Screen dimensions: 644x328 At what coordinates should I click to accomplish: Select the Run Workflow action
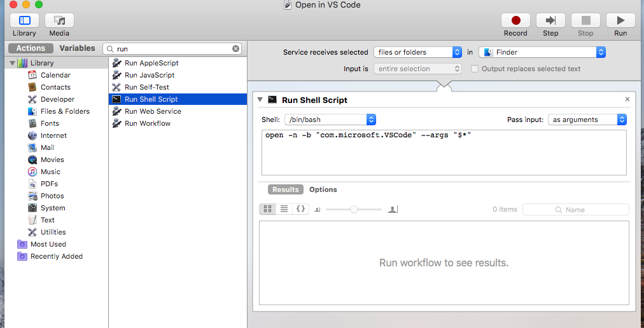coord(178,123)
